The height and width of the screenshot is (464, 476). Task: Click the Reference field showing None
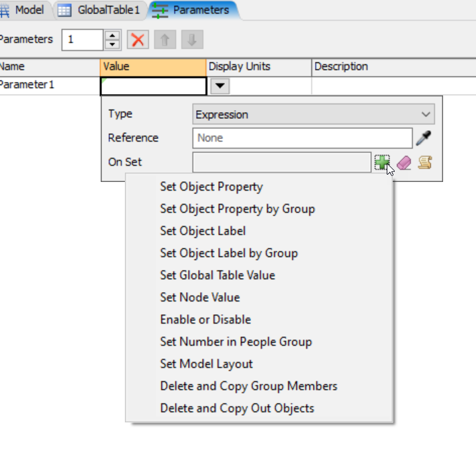coord(302,138)
